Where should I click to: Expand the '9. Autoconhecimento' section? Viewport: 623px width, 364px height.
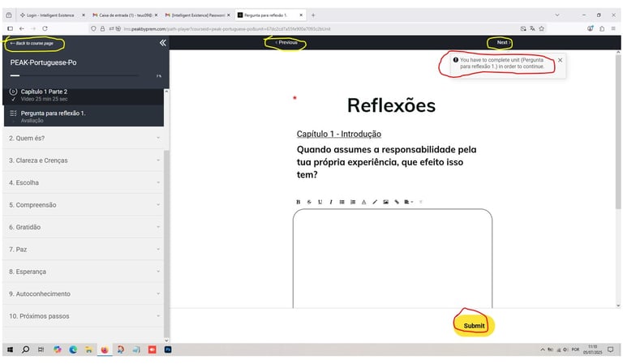(x=84, y=293)
